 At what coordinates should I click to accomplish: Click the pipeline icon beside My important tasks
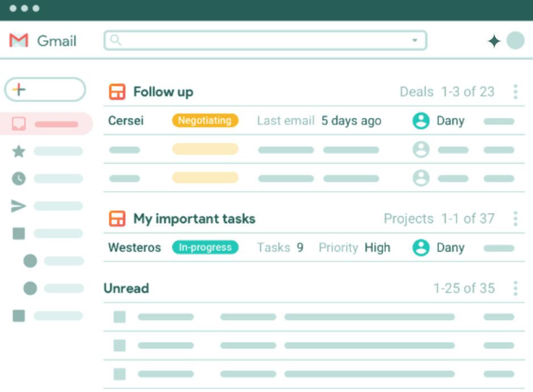pyautogui.click(x=117, y=219)
